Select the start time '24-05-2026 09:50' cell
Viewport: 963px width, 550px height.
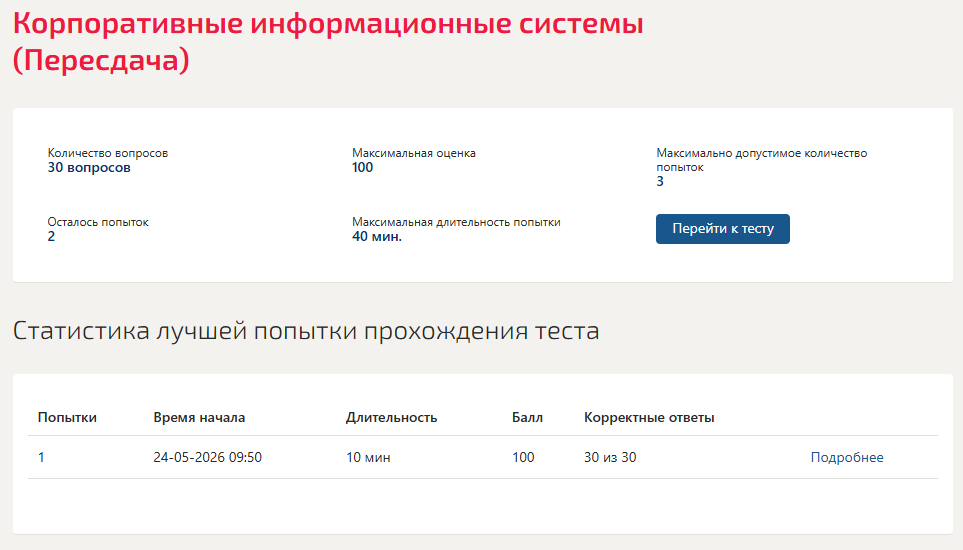208,457
